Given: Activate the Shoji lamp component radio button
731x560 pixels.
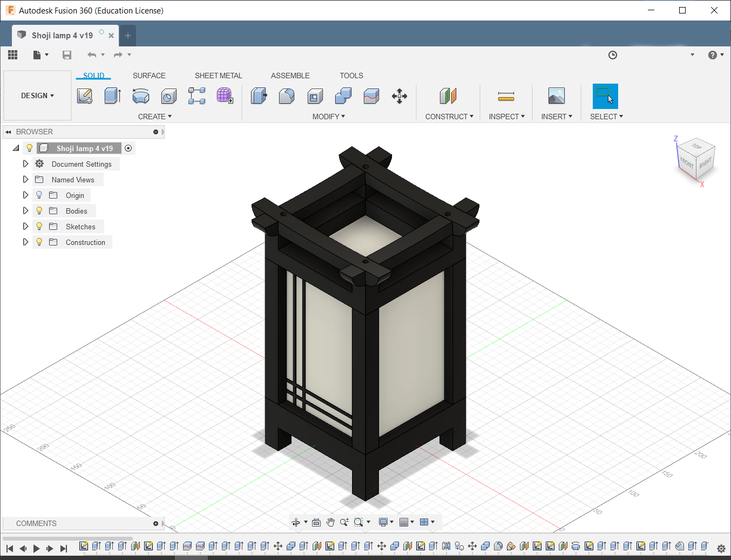Looking at the screenshot, I should click(x=128, y=148).
